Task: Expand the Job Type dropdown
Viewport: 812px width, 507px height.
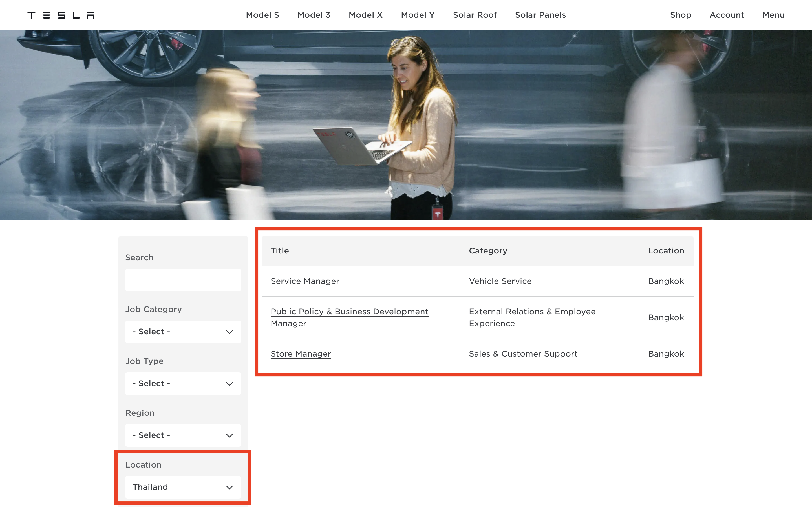Action: [183, 383]
